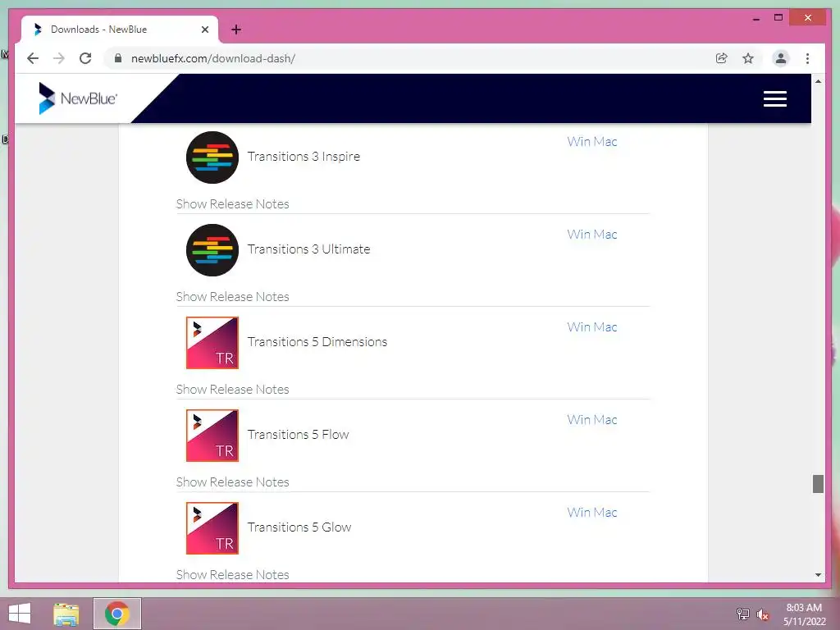This screenshot has width=840, height=630.
Task: Open the taskbar clock and date
Action: pos(804,614)
